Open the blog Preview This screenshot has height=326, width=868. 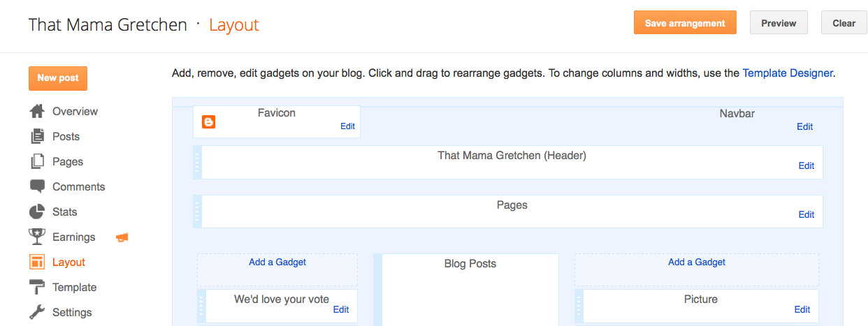point(779,23)
